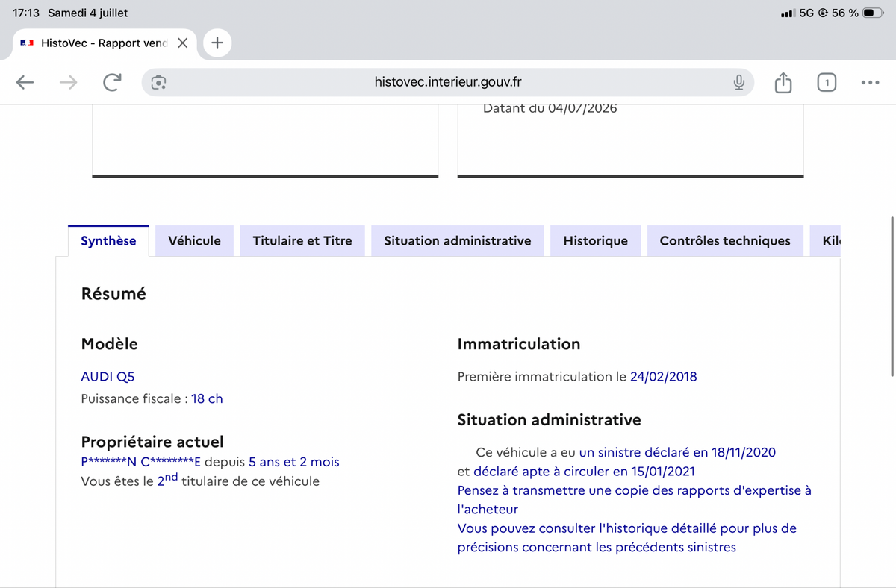The width and height of the screenshot is (896, 588).
Task: Open the Titulaire et Titre tab
Action: click(302, 241)
